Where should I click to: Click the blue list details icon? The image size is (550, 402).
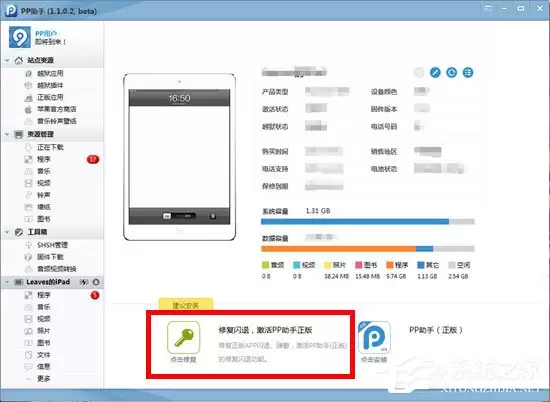(468, 73)
